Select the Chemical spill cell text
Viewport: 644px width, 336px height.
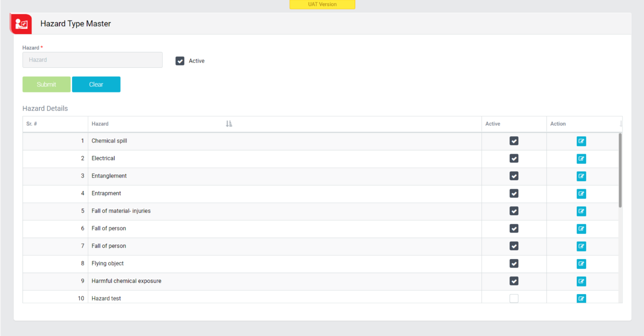(x=109, y=141)
